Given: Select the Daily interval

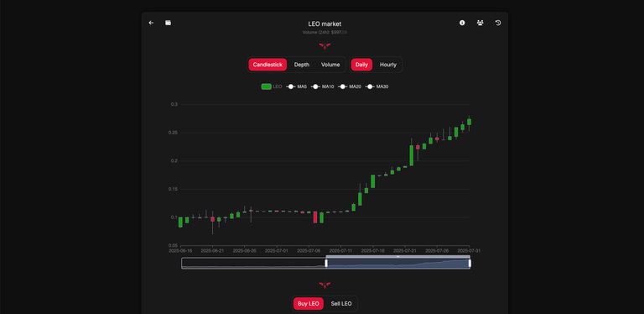Looking at the screenshot, I should point(361,65).
